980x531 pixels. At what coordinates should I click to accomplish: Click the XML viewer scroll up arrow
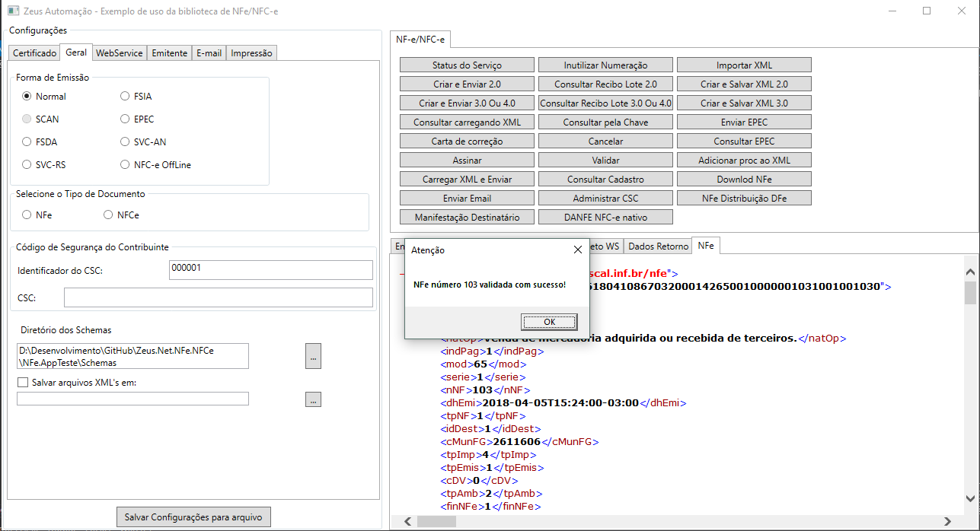(x=970, y=272)
